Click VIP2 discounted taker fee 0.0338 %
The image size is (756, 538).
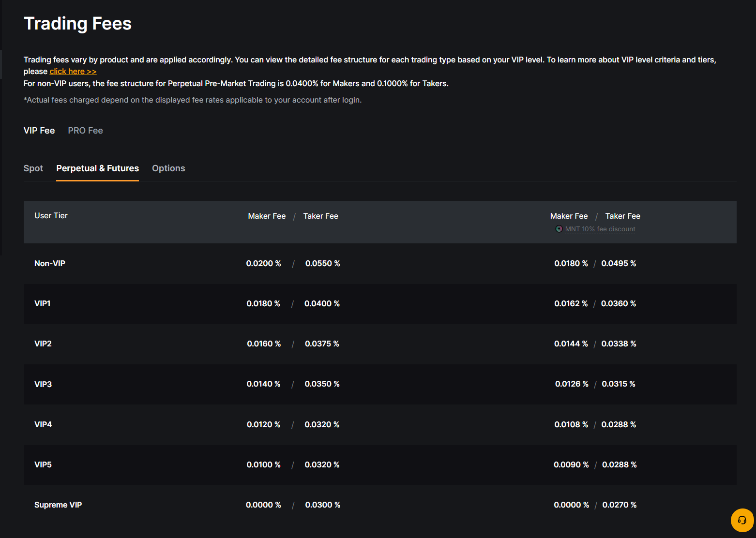[x=619, y=344]
